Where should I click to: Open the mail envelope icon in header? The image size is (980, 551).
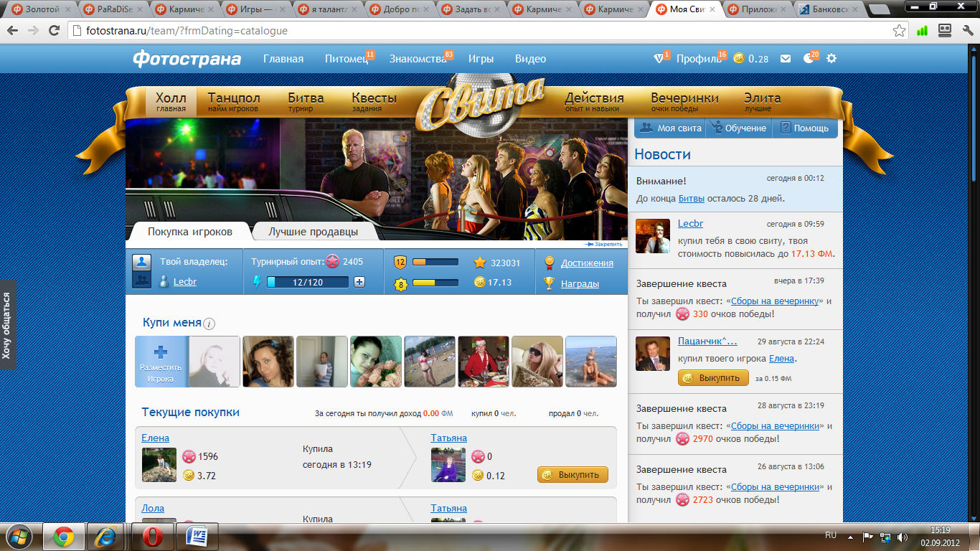pyautogui.click(x=786, y=59)
